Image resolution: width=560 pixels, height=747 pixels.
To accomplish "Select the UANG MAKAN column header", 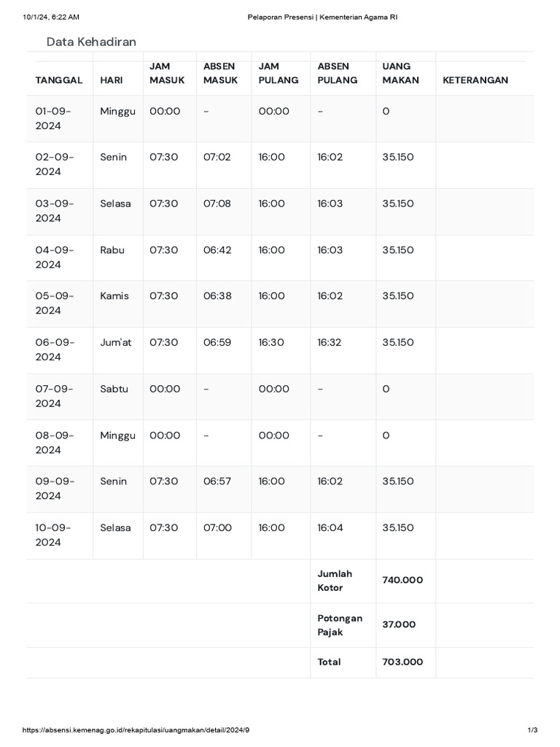I will pos(400,73).
